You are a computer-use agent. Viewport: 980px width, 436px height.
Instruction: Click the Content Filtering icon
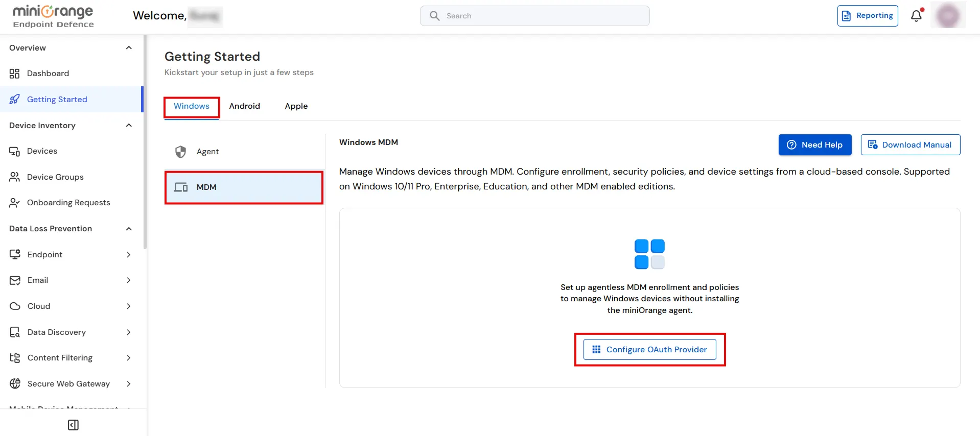coord(15,358)
